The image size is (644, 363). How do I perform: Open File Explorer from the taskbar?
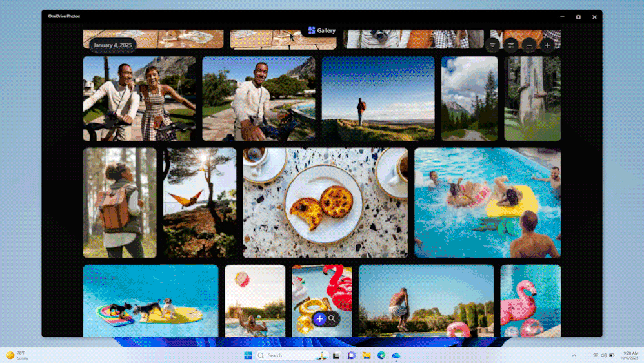pyautogui.click(x=367, y=355)
